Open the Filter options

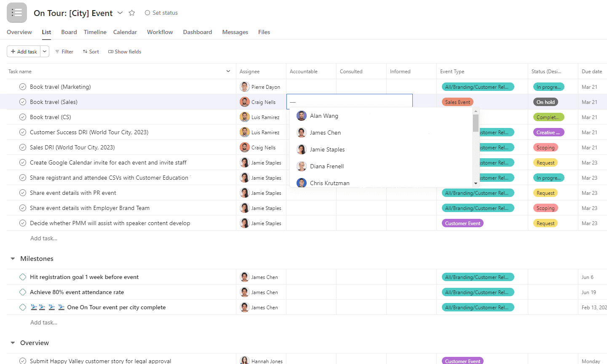[64, 52]
